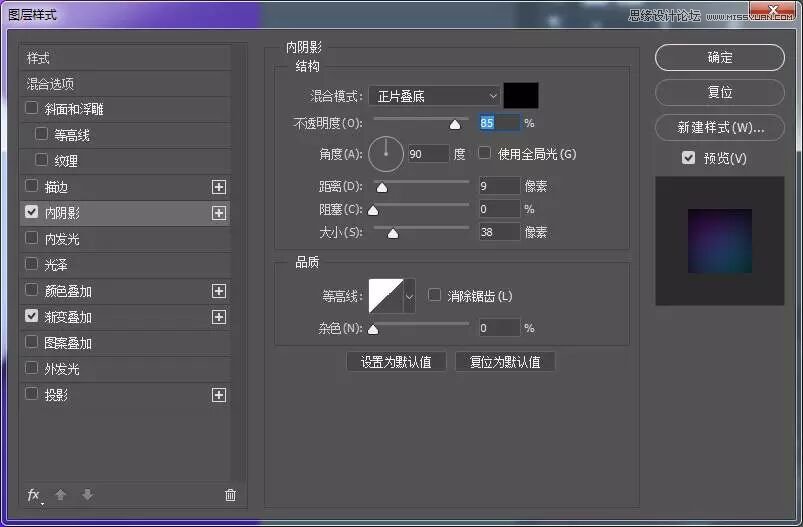Click the 大小 value field showing 38
Image resolution: width=803 pixels, height=527 pixels.
[x=499, y=233]
